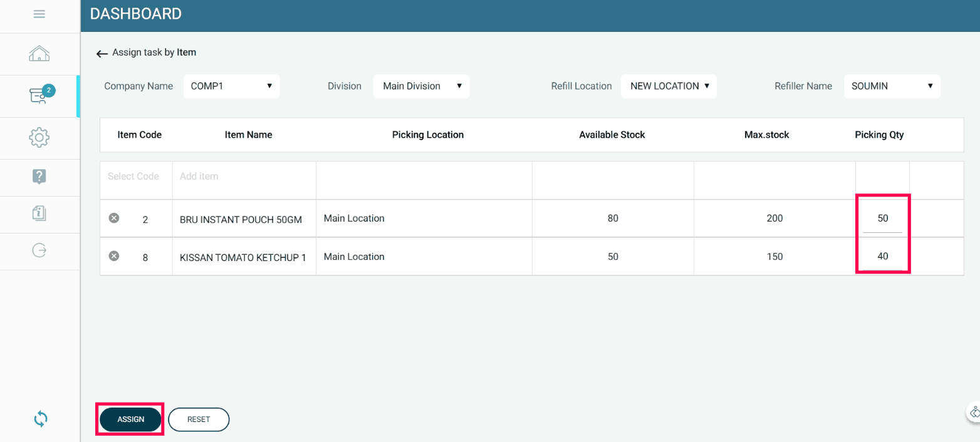
Task: Open the Refiller Name dropdown SOUMIN
Action: pyautogui.click(x=892, y=86)
